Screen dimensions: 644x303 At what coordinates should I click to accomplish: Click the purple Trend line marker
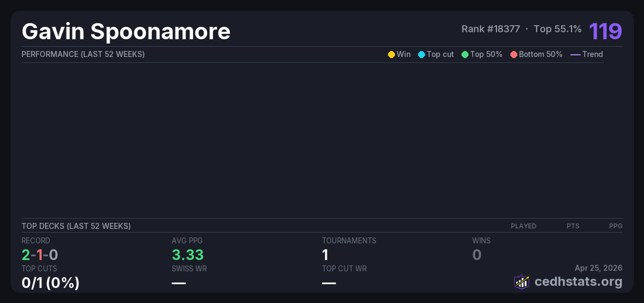(575, 54)
